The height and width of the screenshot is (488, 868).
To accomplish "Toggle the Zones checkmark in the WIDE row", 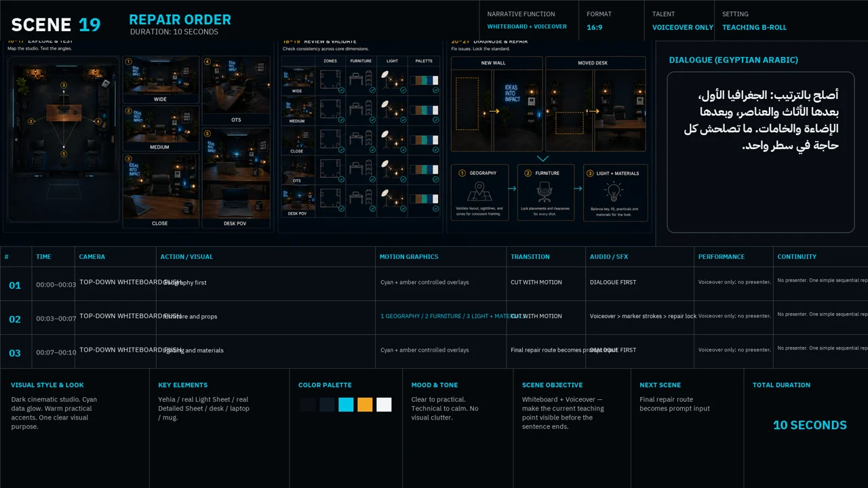I will [341, 90].
